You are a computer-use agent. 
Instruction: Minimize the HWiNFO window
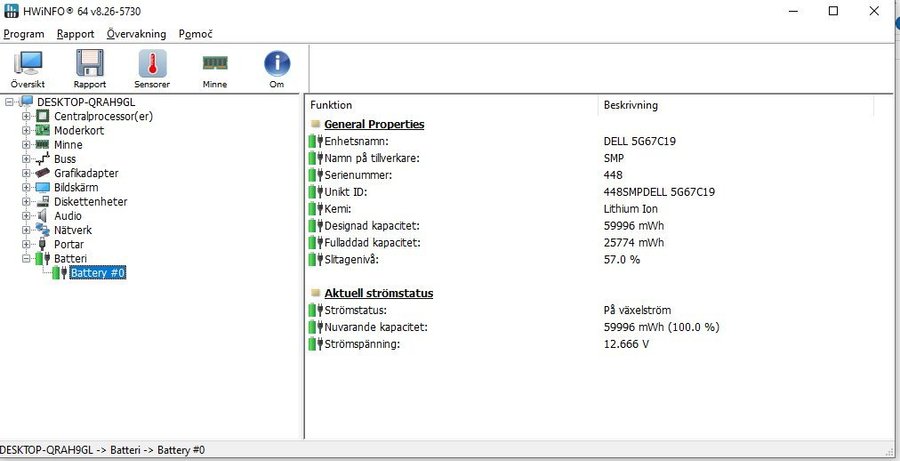[793, 11]
